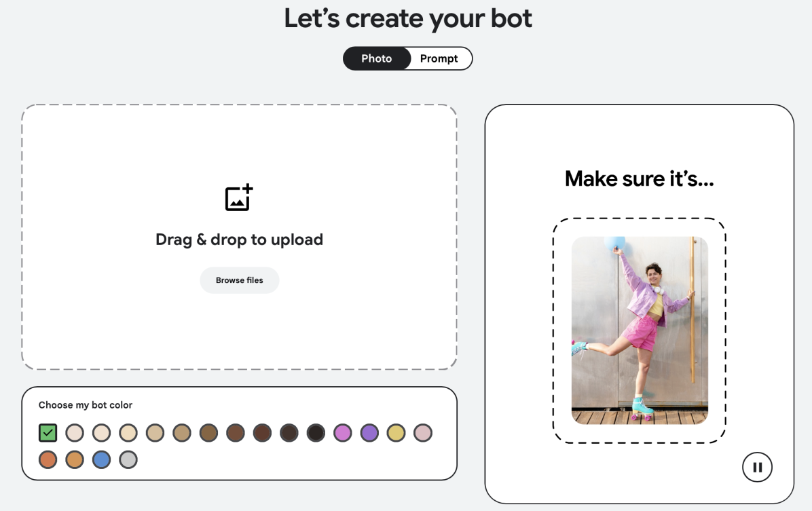Choose the orange-red bot color swatch
This screenshot has height=511, width=812.
click(x=48, y=459)
